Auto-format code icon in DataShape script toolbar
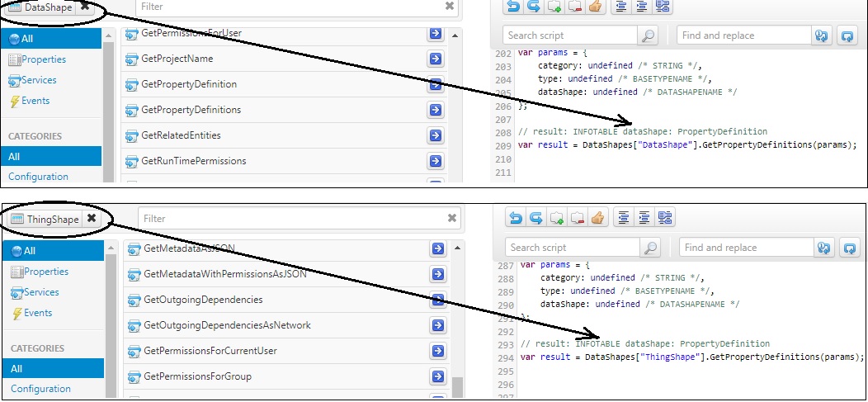 662,6
